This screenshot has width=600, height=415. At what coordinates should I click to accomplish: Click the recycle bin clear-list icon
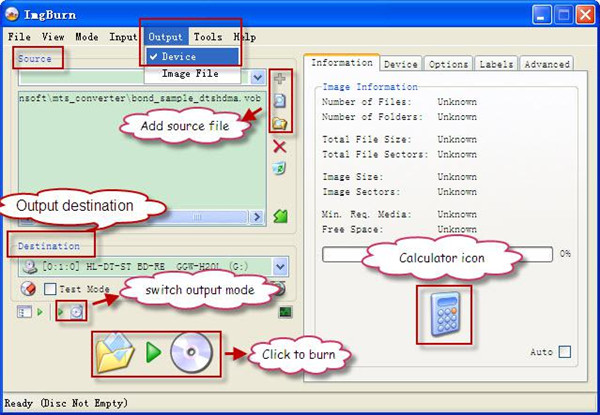(280, 168)
